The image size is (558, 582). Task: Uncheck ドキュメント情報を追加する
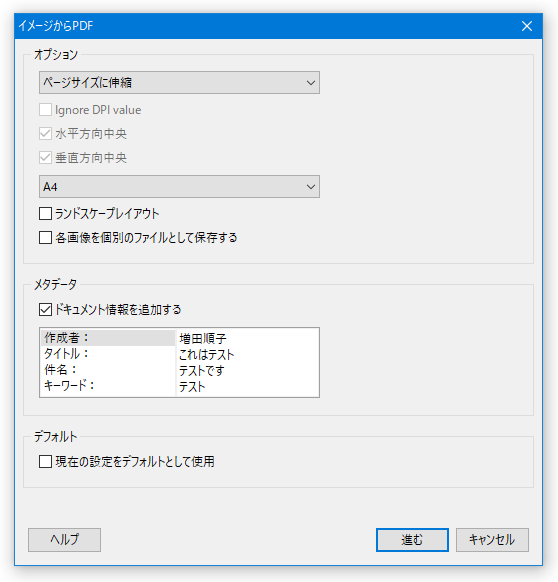45,310
